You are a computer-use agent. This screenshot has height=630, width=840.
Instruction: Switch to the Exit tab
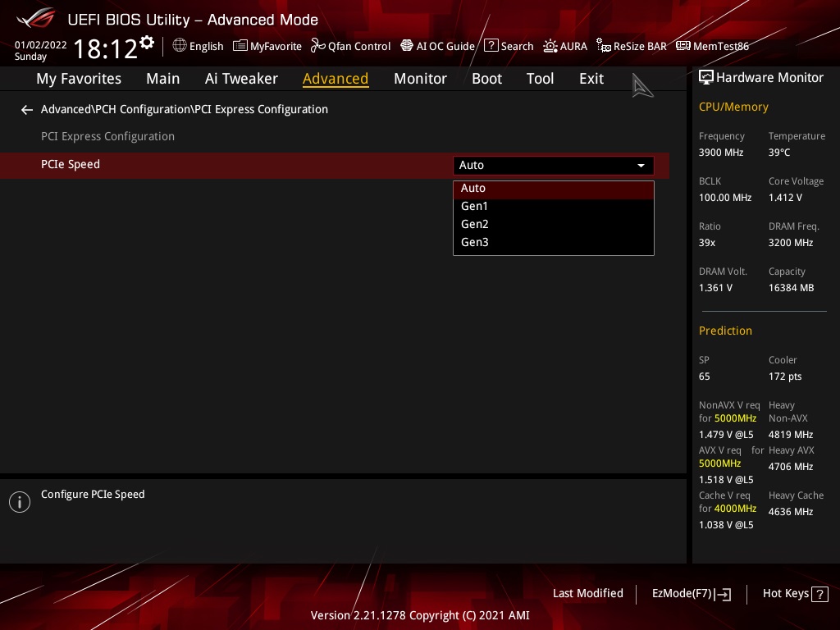591,79
